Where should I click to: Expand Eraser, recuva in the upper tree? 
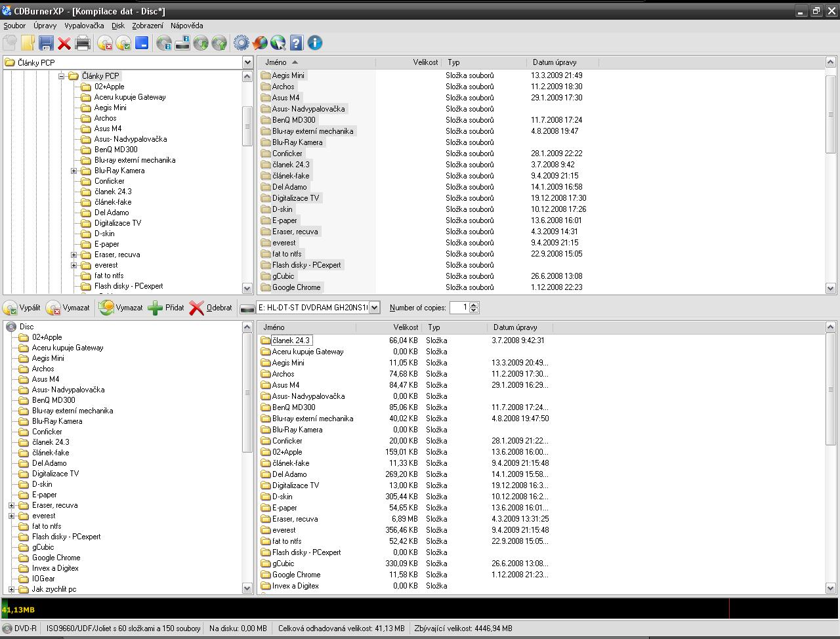coord(74,255)
